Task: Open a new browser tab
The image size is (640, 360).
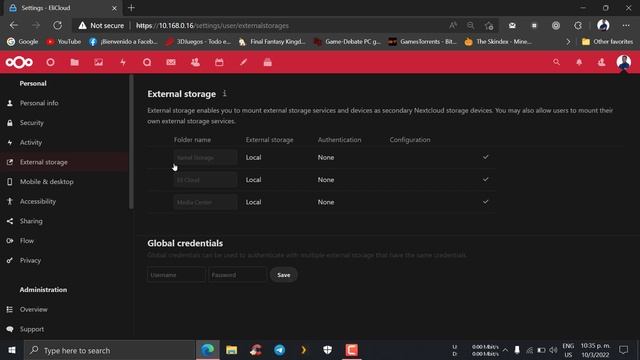Action: point(131,8)
